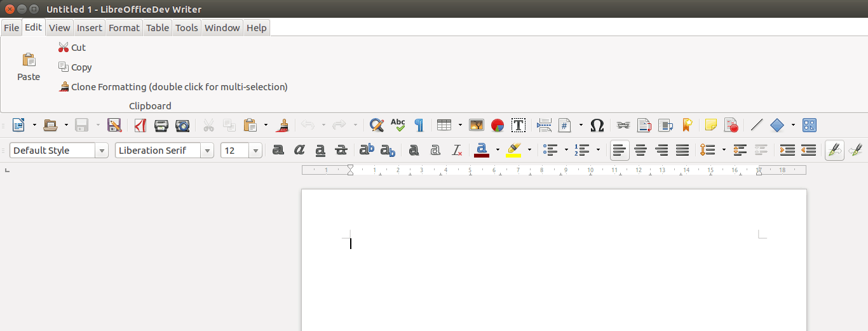Toggle Bold formatting
The width and height of the screenshot is (868, 331).
point(278,151)
